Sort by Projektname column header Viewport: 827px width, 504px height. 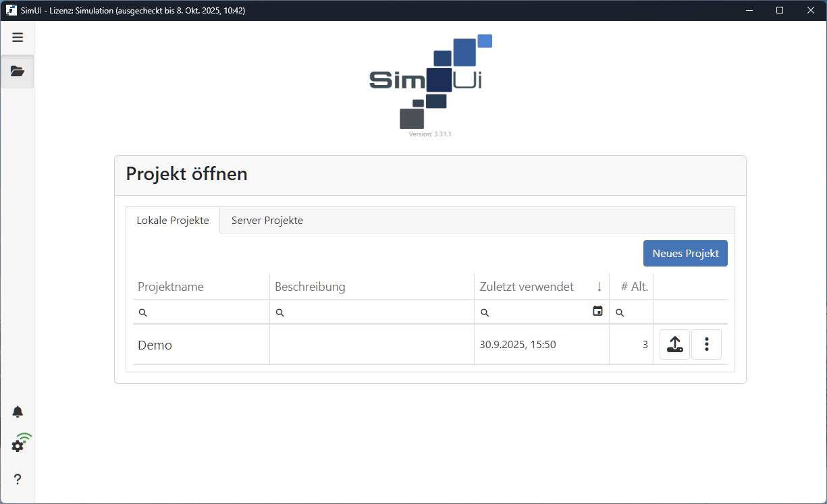[171, 287]
